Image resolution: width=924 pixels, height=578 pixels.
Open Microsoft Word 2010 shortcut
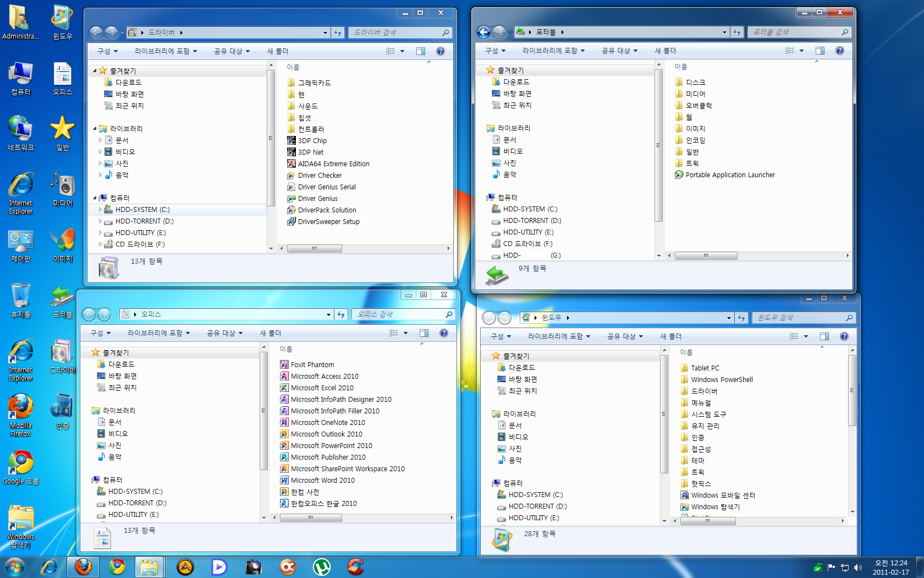pyautogui.click(x=317, y=480)
